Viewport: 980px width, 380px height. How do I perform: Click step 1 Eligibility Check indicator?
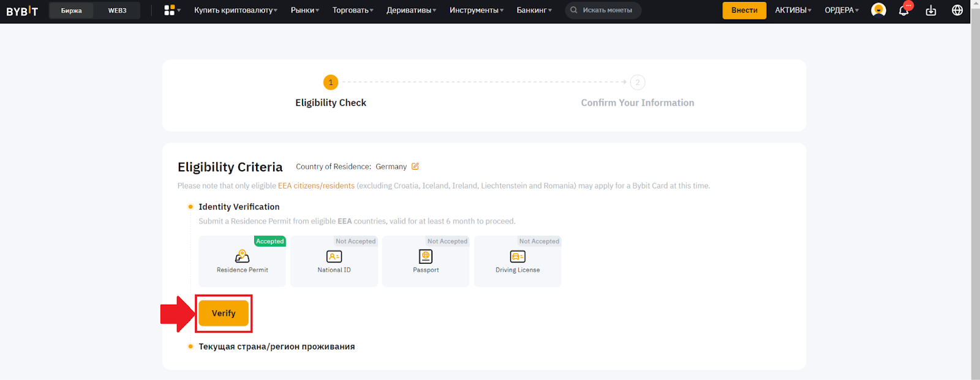click(x=331, y=82)
